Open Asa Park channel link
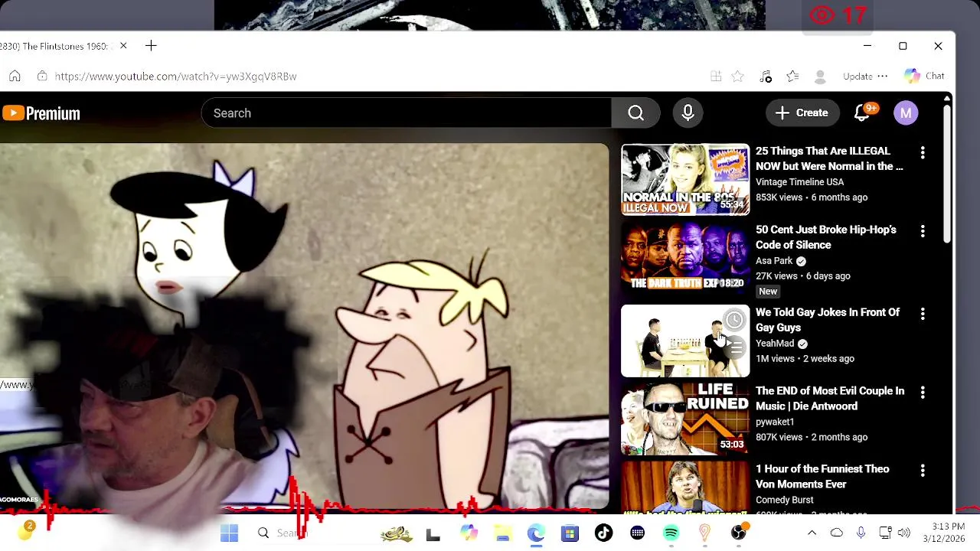980x551 pixels. click(774, 261)
